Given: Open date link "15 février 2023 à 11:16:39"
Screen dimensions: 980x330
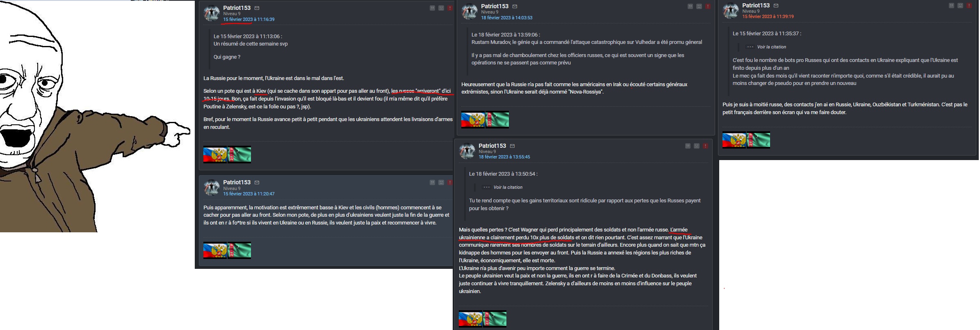Looking at the screenshot, I should point(249,20).
